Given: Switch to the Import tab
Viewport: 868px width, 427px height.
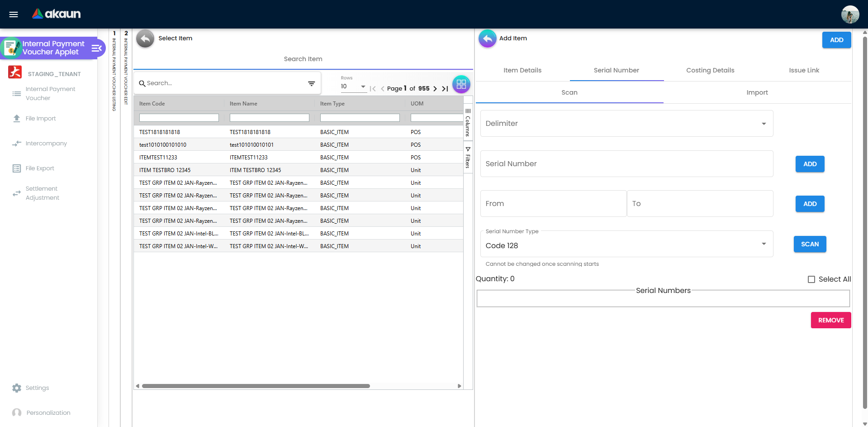Looking at the screenshot, I should [757, 92].
